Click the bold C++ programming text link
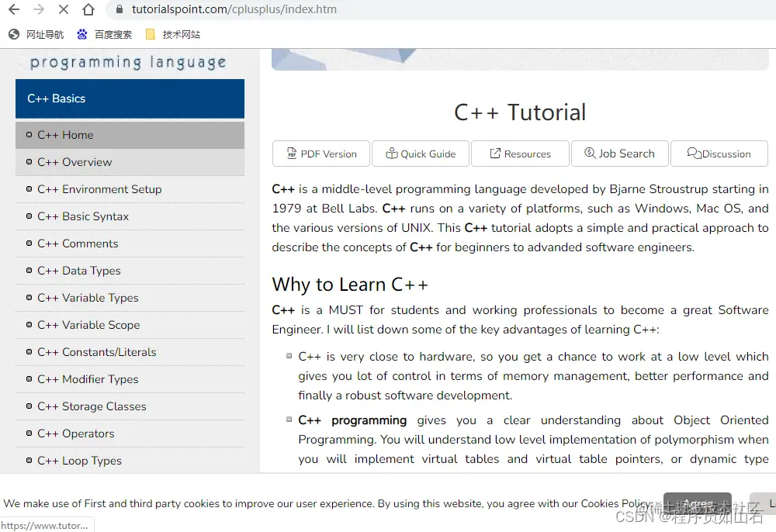Screen dimensions: 776x532 pyautogui.click(x=352, y=420)
